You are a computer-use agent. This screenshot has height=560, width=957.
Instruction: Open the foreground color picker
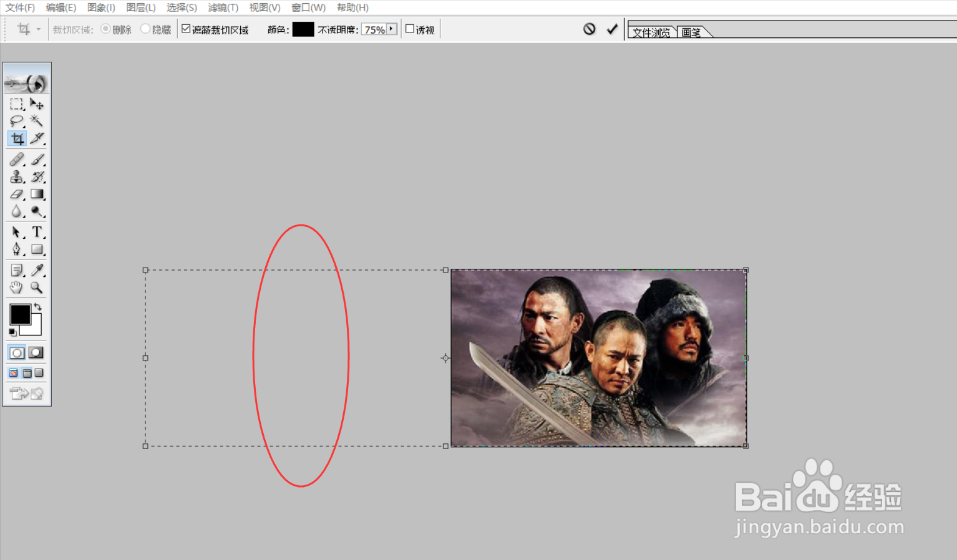20,314
